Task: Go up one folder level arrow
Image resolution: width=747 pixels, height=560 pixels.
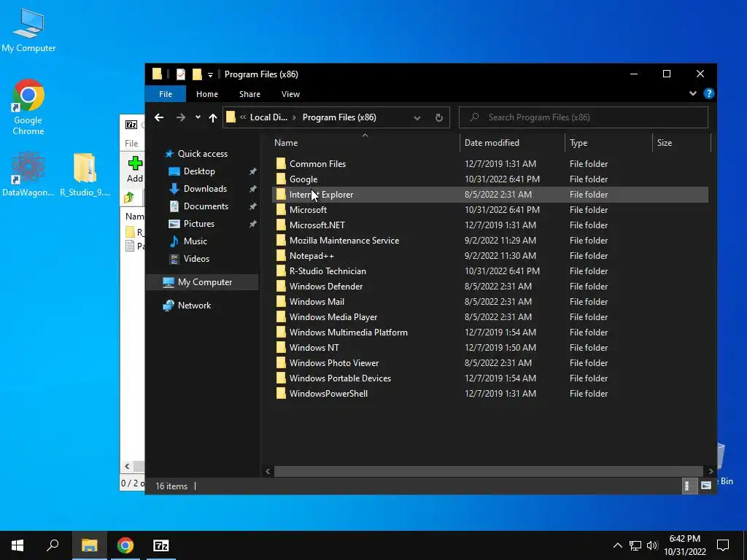Action: click(x=213, y=117)
